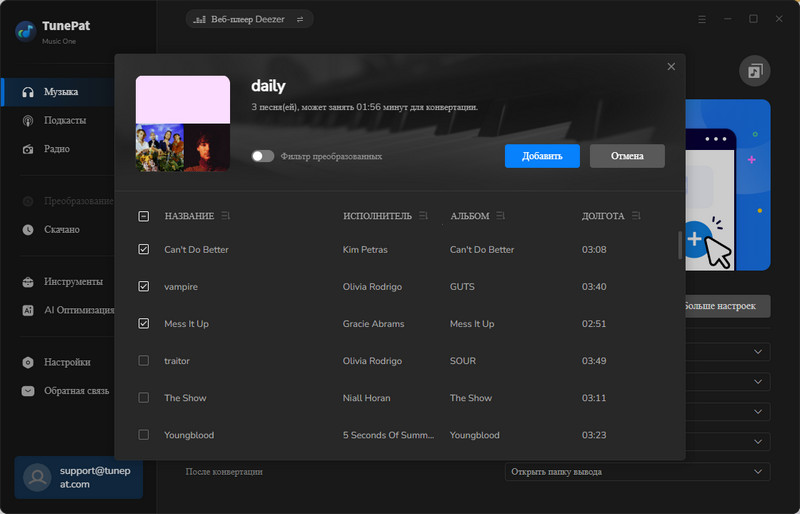The width and height of the screenshot is (800, 514).
Task: Click the 03:23 duration cell
Action: pyautogui.click(x=594, y=435)
